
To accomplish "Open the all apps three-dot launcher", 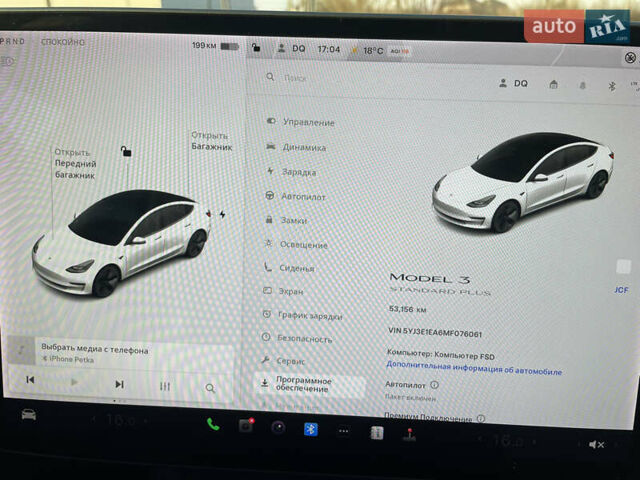I will 344,431.
